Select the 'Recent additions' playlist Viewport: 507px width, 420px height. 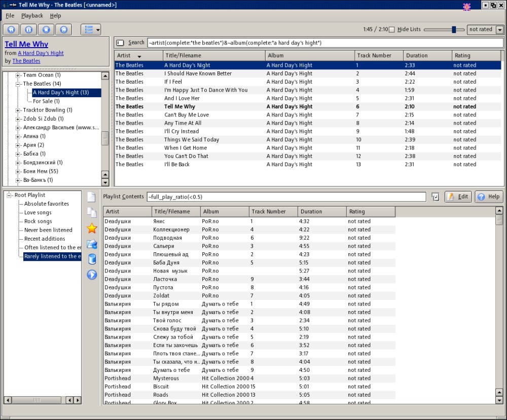point(45,239)
